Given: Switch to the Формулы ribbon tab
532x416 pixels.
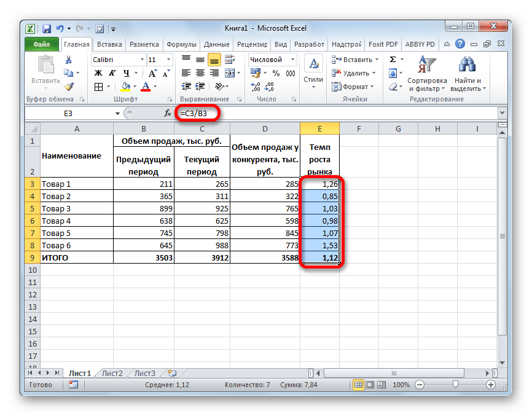Looking at the screenshot, I should pyautogui.click(x=181, y=44).
